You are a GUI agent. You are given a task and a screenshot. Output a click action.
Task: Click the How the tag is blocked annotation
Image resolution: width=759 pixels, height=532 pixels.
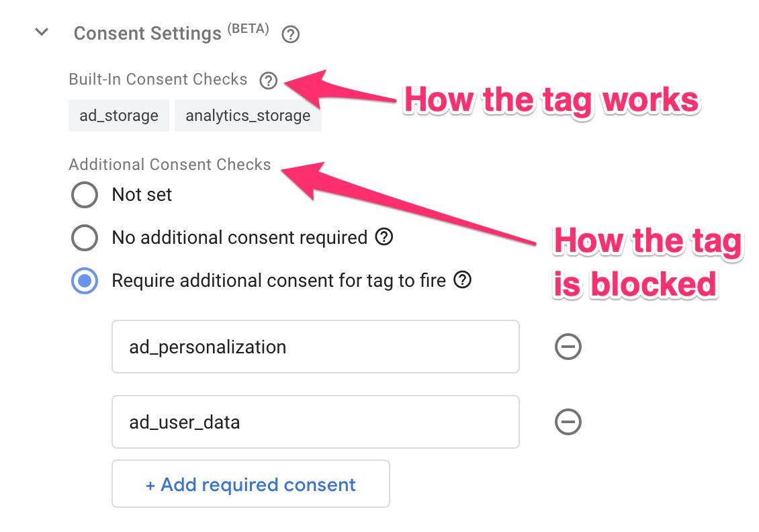tap(648, 262)
